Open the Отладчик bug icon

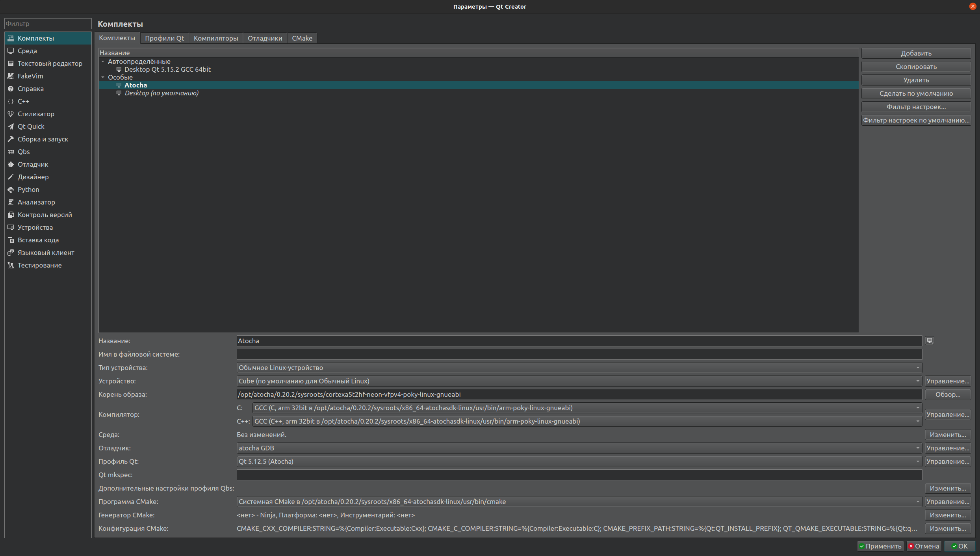coord(11,164)
